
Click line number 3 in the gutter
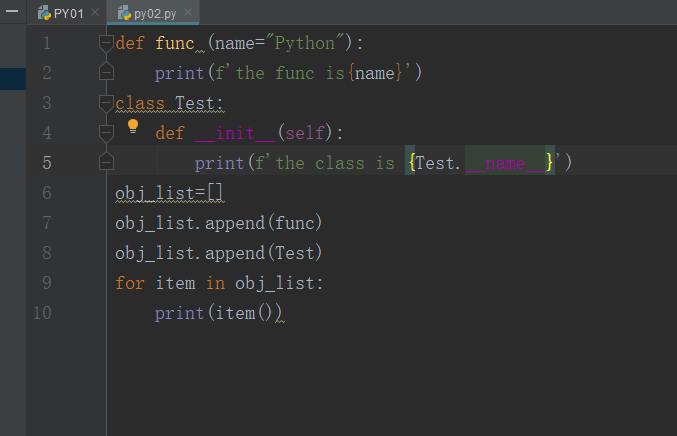47,103
